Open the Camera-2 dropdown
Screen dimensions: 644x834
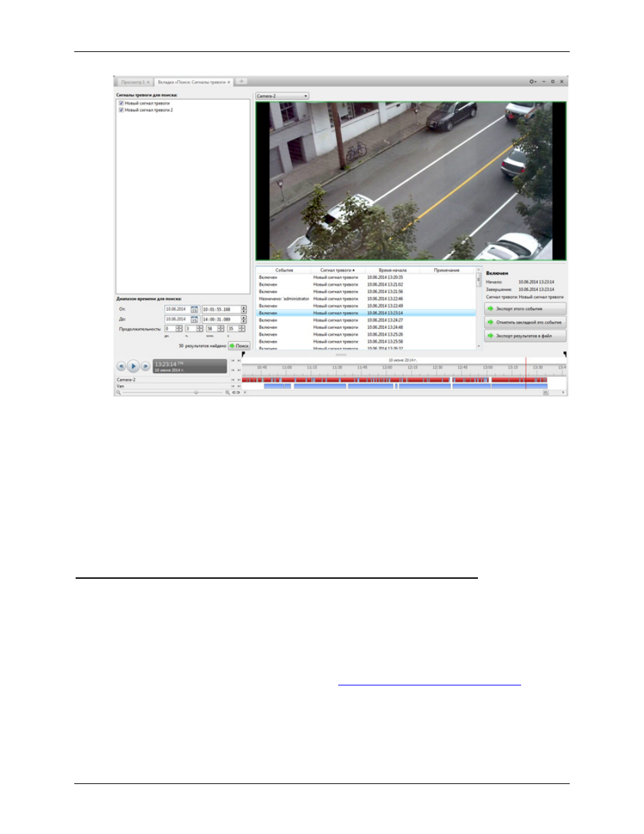(282, 96)
